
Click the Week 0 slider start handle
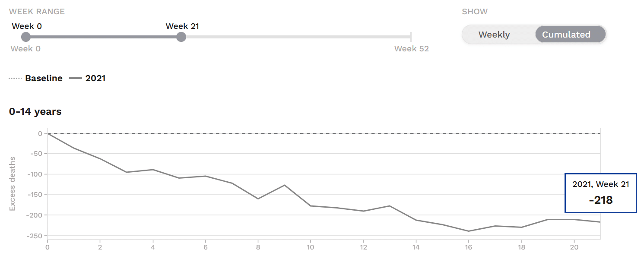pos(26,37)
